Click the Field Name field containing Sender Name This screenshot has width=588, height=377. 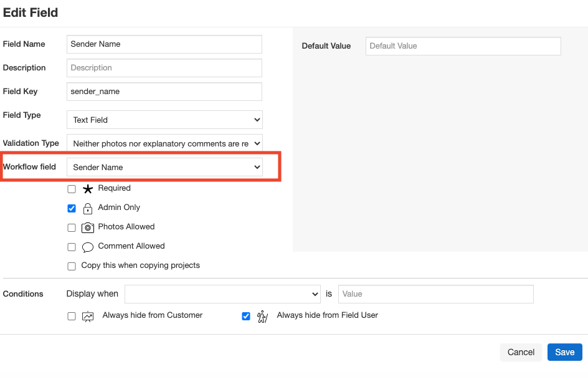tap(164, 44)
